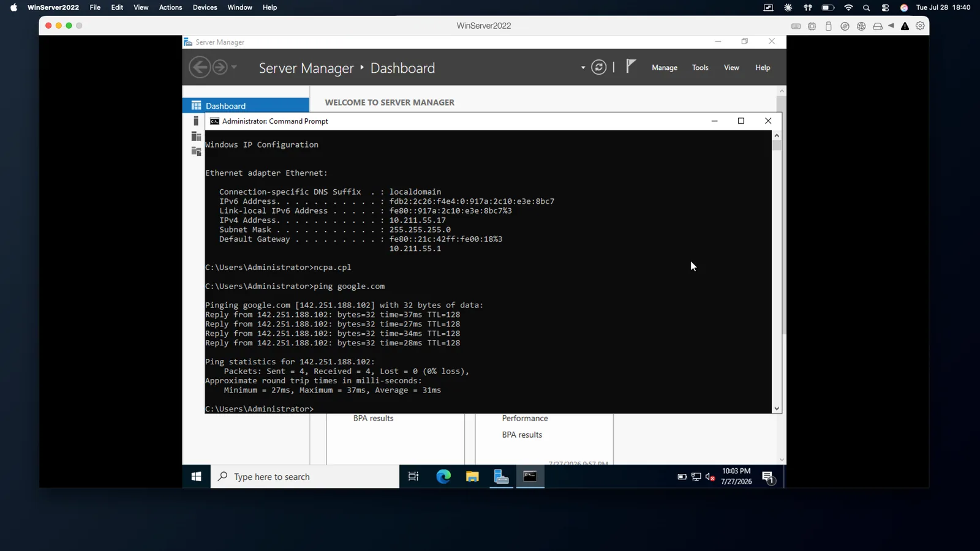Image resolution: width=980 pixels, height=551 pixels.
Task: Focus the Type here to search box
Action: tap(305, 476)
